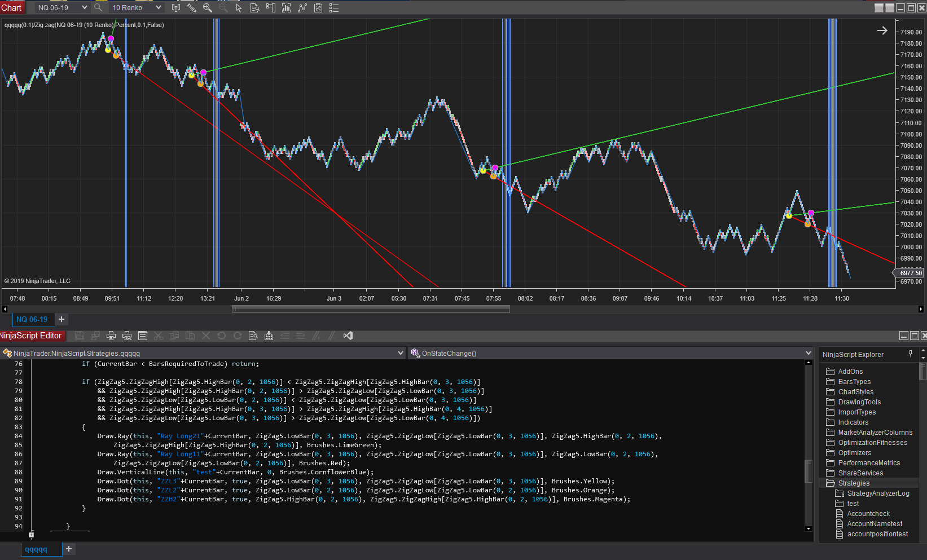Collapse the Strategies folder in explorer
Image resolution: width=927 pixels, height=560 pixels.
point(830,483)
